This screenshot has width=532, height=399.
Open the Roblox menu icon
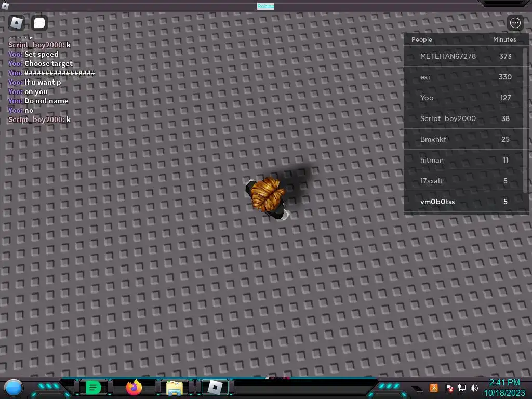(x=16, y=23)
